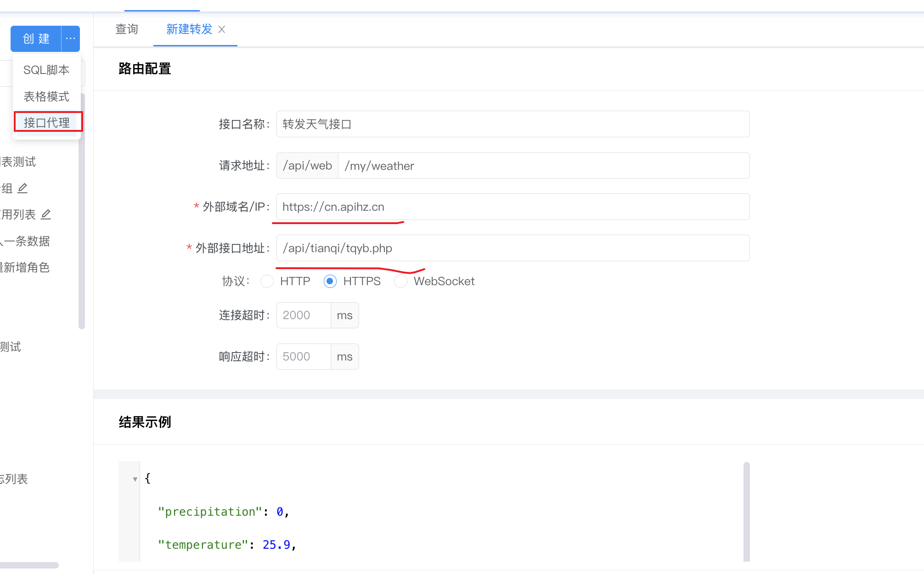Screen dimensions: 924x574
Task: Select the HTTPS protocol radio button
Action: click(x=330, y=281)
